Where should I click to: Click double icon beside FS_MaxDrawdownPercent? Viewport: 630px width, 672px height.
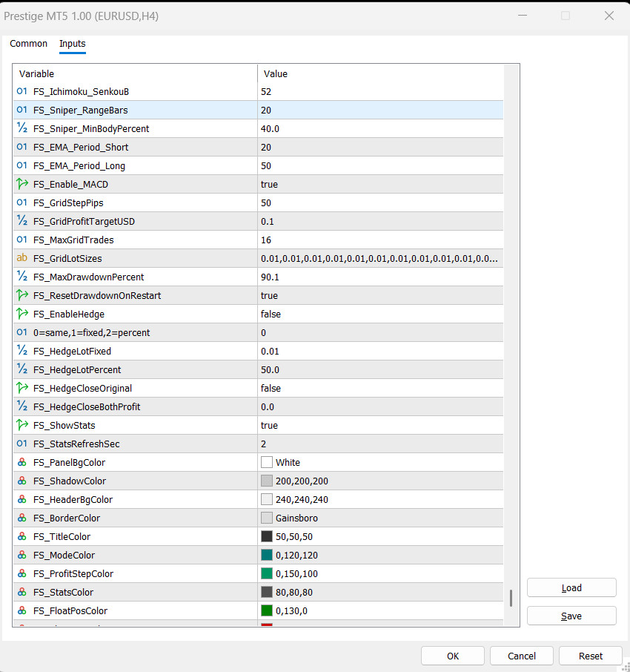[21, 277]
